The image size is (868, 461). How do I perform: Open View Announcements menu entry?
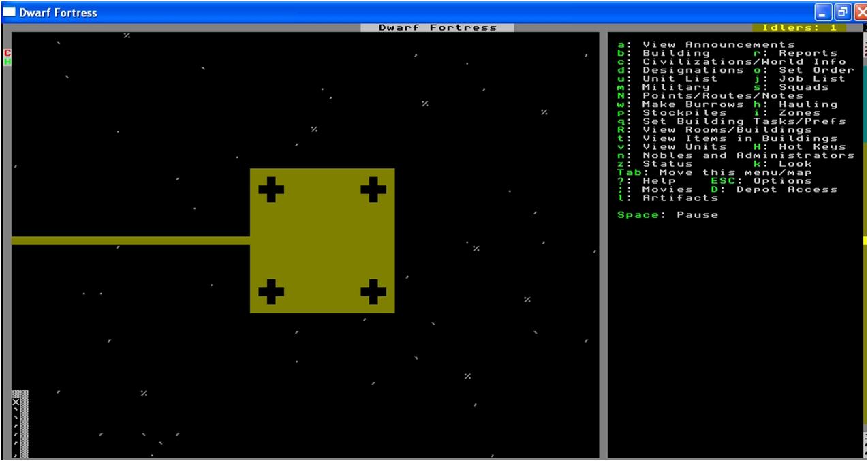pyautogui.click(x=706, y=45)
